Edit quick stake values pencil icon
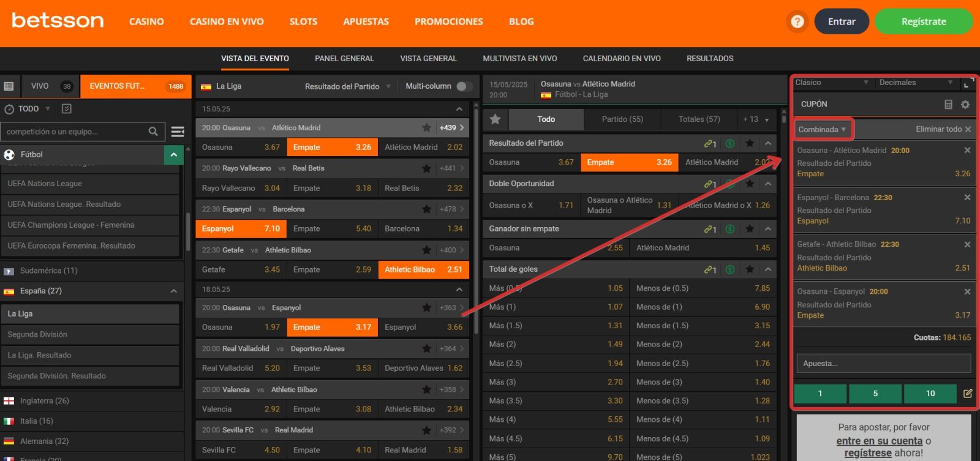Viewport: 980px width, 461px height. (x=968, y=394)
